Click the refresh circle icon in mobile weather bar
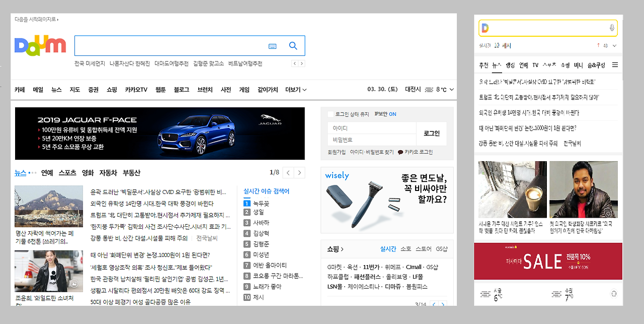This screenshot has width=644, height=324. 613,294
